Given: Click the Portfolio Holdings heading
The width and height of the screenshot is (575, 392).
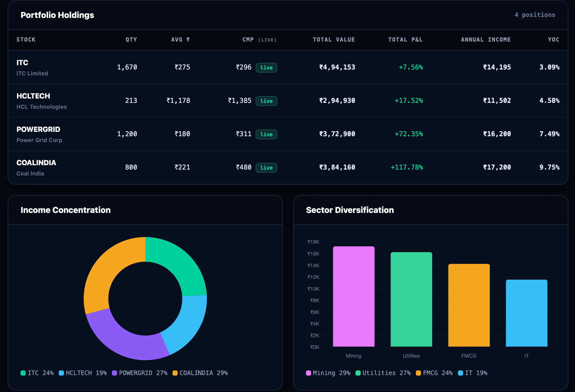Looking at the screenshot, I should point(57,15).
